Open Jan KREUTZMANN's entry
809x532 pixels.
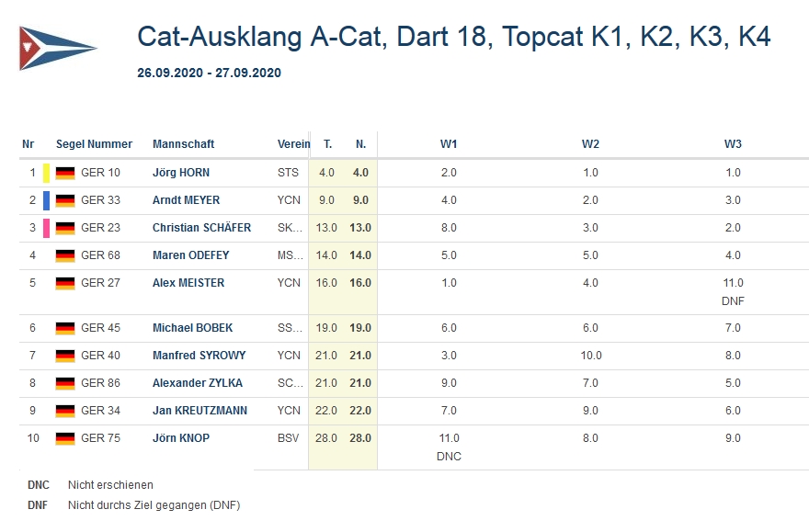(199, 411)
